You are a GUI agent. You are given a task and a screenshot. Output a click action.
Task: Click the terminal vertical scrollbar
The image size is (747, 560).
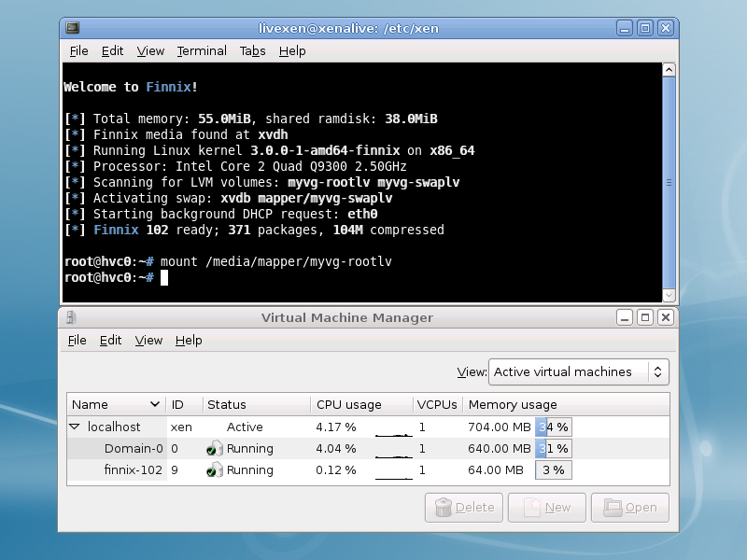668,177
